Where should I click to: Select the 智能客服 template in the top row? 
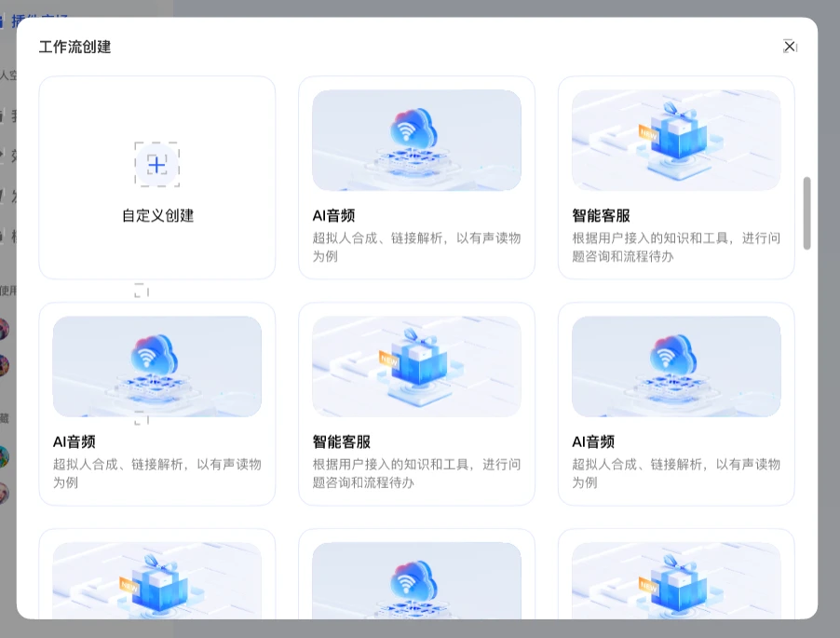tap(676, 177)
